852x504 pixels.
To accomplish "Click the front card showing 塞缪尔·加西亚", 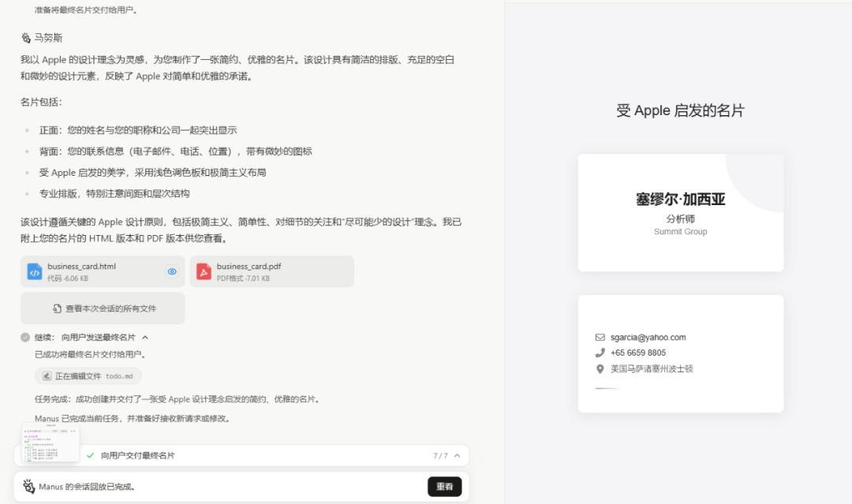I will 680,213.
